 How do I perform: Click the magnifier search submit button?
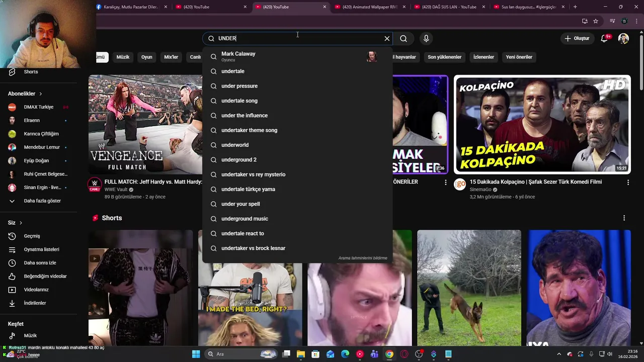(x=404, y=38)
